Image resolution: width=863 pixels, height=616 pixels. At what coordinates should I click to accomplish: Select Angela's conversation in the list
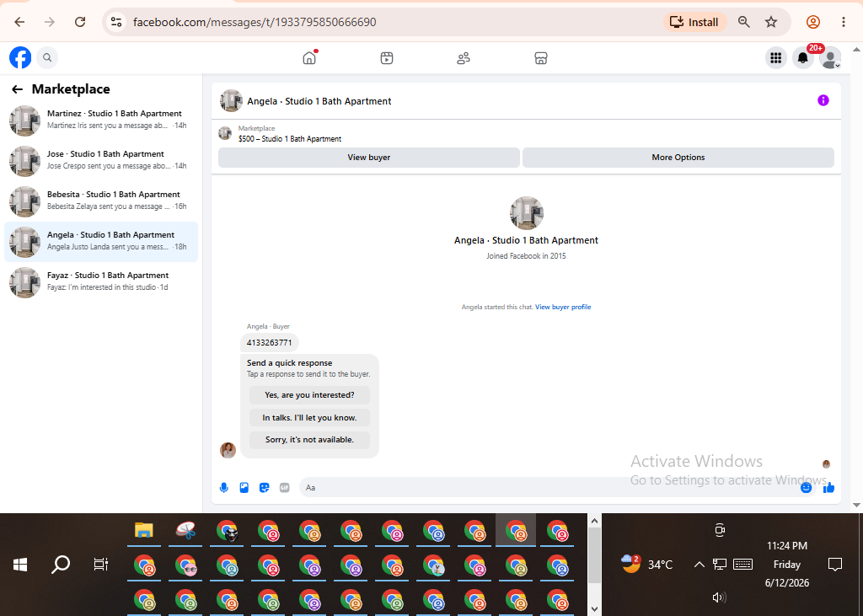pyautogui.click(x=101, y=241)
